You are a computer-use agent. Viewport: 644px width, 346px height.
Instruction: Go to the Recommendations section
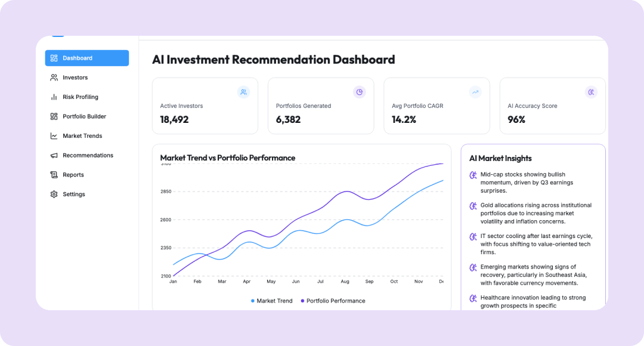pos(88,156)
